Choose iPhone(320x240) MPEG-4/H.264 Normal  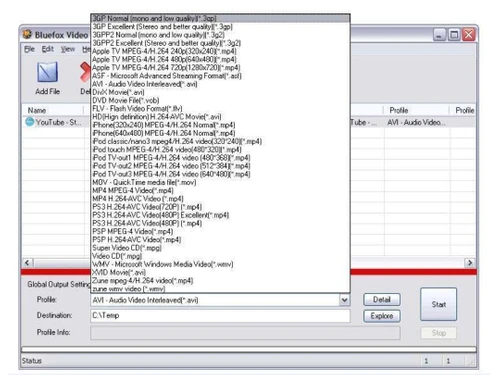[220, 125]
